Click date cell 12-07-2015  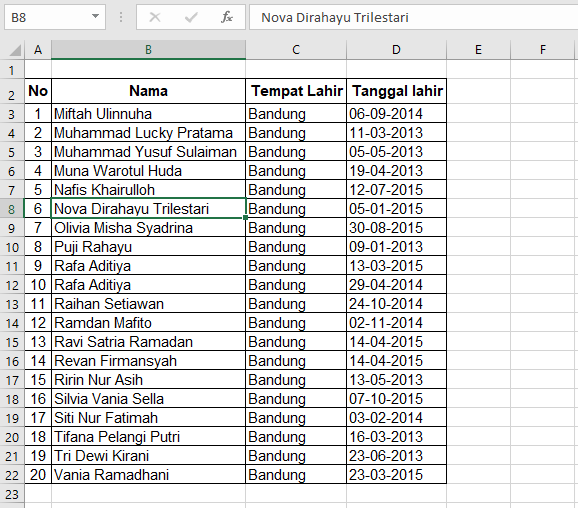(x=397, y=190)
